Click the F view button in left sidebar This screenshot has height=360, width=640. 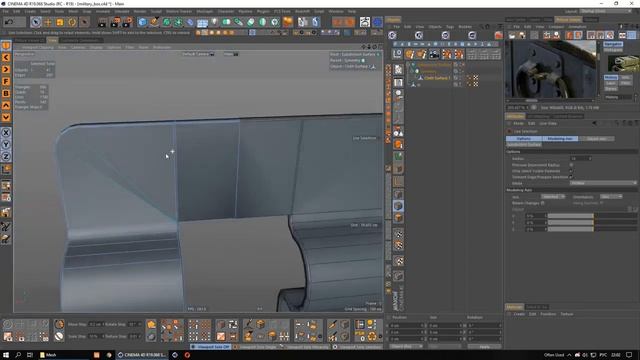pos(6,82)
